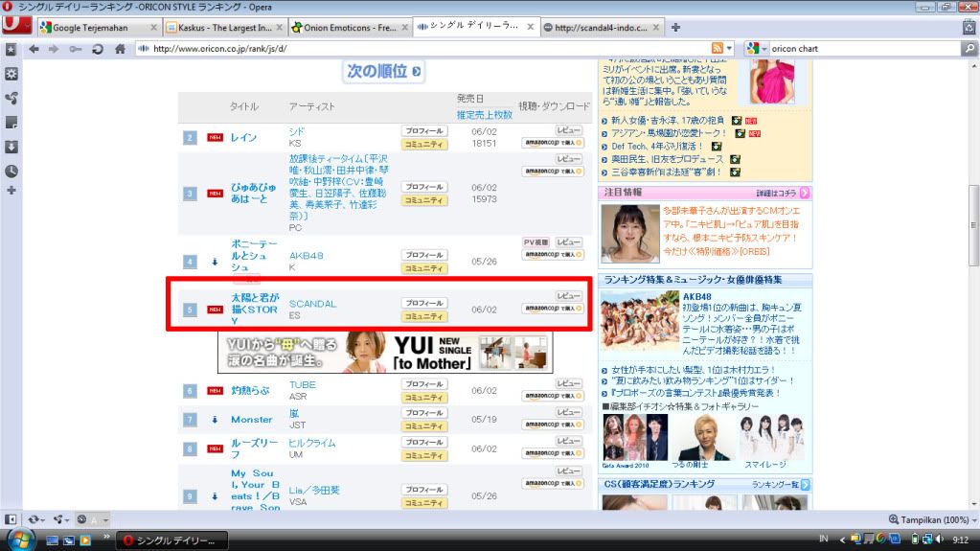Open a new tab with plus button
This screenshot has height=551, width=980.
pyautogui.click(x=675, y=27)
